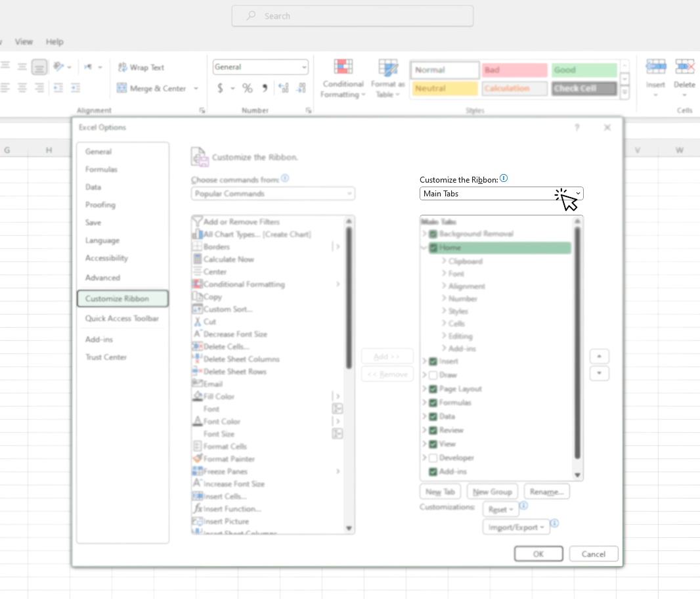
Task: Click Increase Decimal in Number group
Action: pyautogui.click(x=284, y=88)
